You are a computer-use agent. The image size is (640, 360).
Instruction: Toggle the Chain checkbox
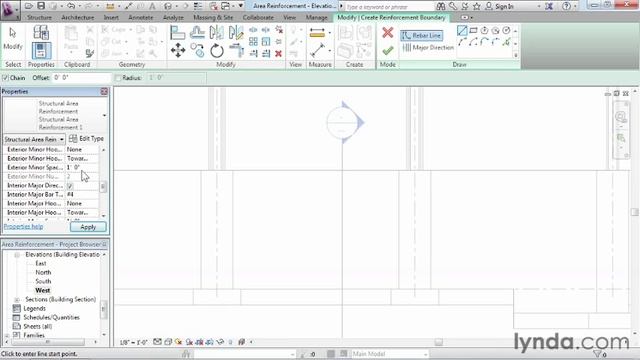[x=5, y=78]
